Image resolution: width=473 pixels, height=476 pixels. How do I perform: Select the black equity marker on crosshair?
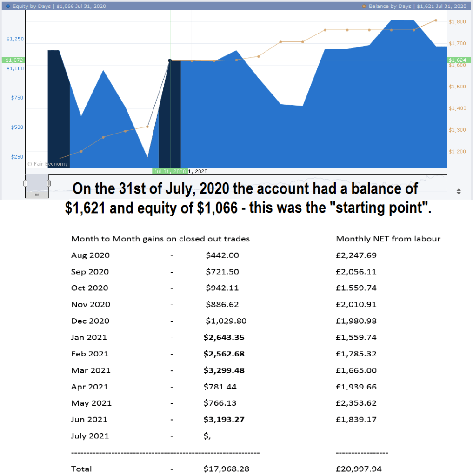tap(170, 60)
